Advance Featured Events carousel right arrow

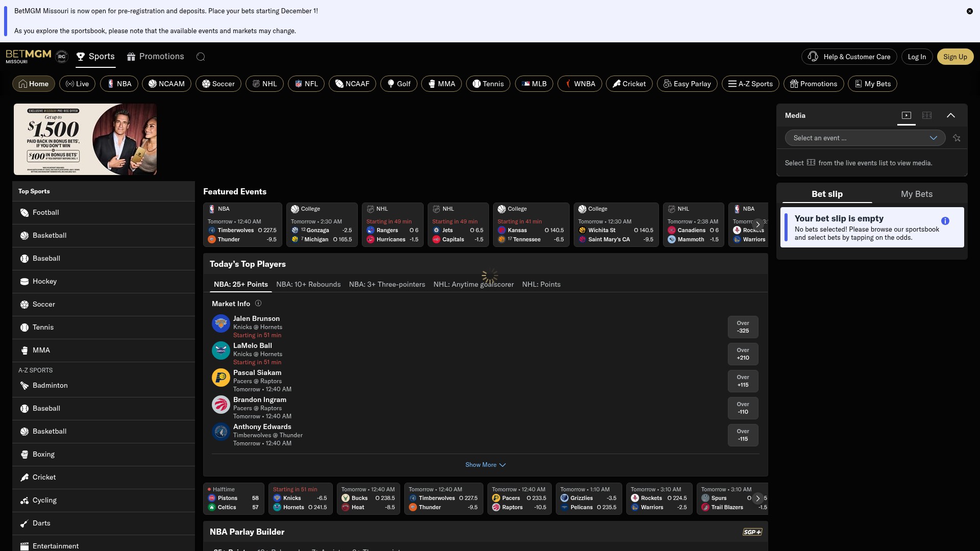pyautogui.click(x=757, y=224)
